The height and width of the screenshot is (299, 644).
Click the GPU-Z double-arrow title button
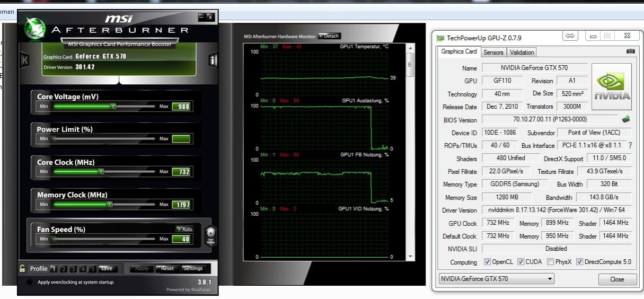pos(570,37)
